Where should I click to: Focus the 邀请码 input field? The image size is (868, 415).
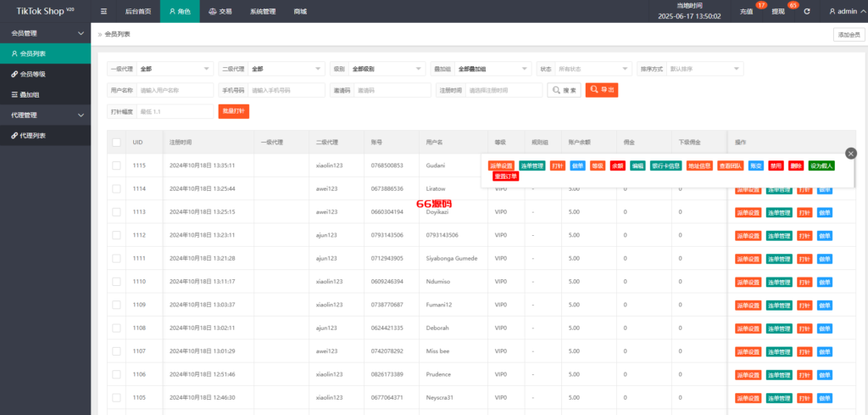point(392,90)
